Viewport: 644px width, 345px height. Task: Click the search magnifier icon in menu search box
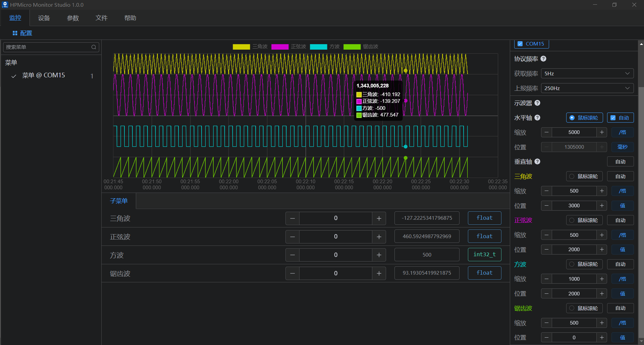tap(94, 47)
